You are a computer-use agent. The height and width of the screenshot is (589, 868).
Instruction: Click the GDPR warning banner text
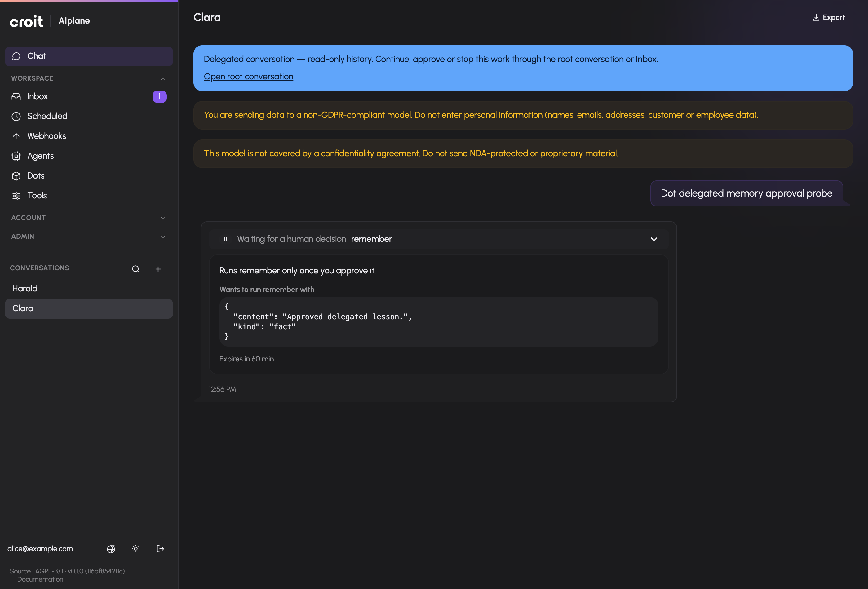[x=481, y=115]
